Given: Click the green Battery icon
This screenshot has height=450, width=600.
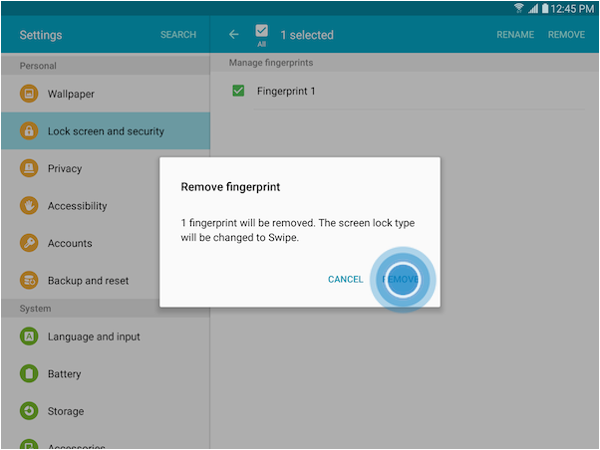Looking at the screenshot, I should tap(29, 373).
